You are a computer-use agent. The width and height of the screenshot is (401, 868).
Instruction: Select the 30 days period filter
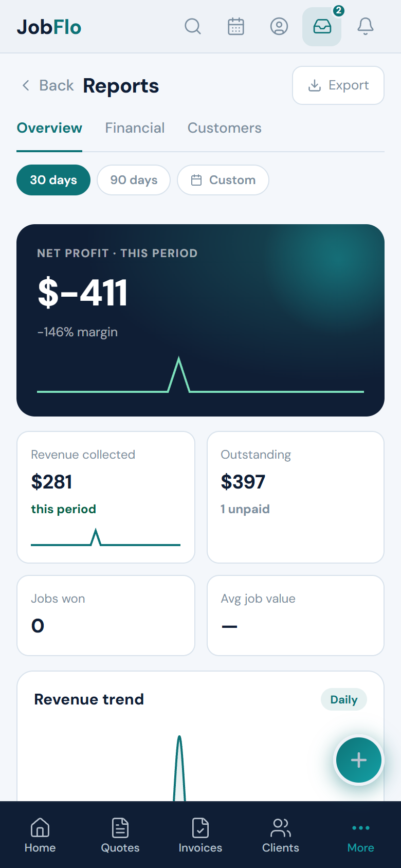point(53,180)
